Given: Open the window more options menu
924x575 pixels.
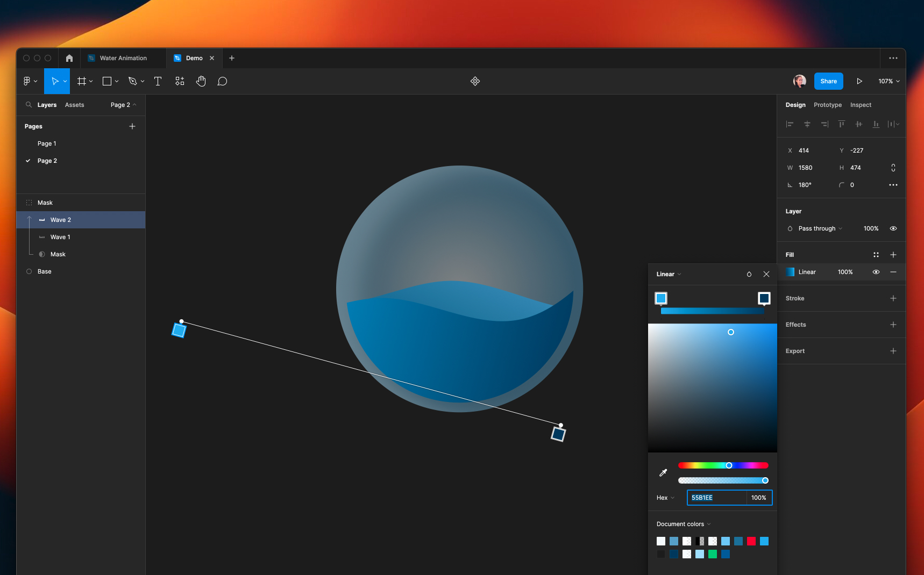Looking at the screenshot, I should 893,58.
